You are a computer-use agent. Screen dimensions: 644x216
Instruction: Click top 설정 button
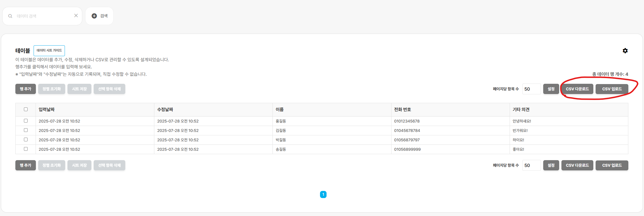551,89
